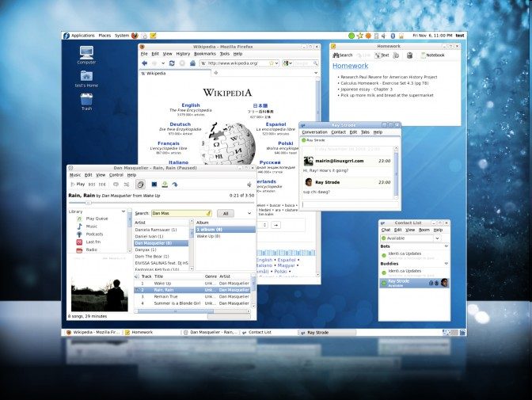This screenshot has width=532, height=400.
Task: Open the History menu in Firefox
Action: click(x=183, y=54)
